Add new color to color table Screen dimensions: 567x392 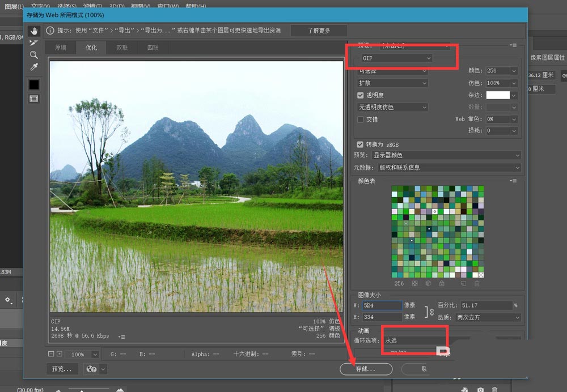[464, 284]
